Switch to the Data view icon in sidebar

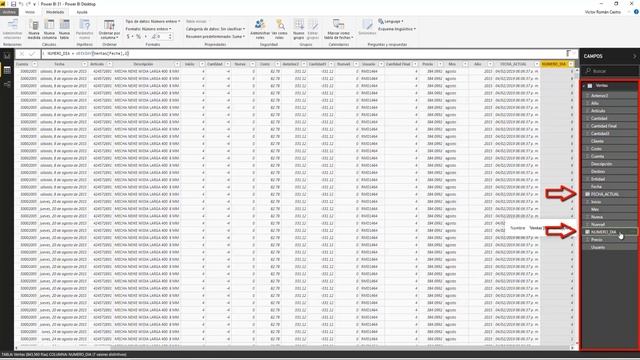click(x=7, y=70)
